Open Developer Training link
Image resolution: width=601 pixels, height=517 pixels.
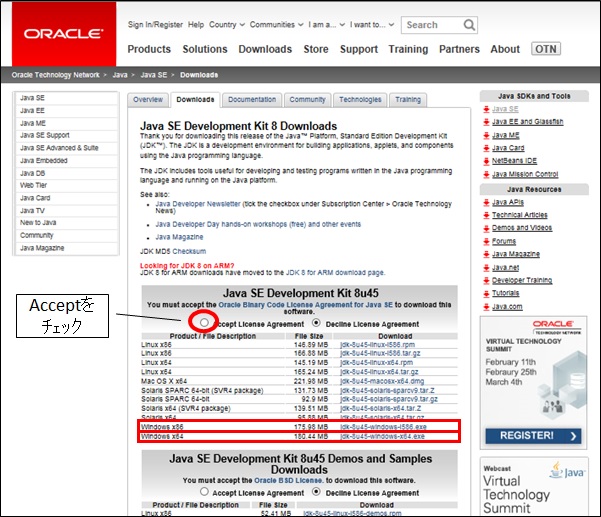click(x=522, y=280)
